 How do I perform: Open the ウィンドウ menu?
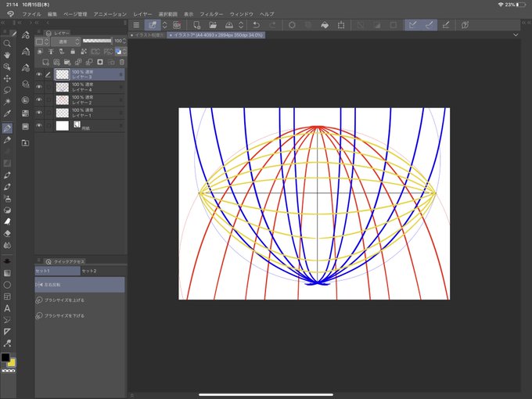click(242, 14)
